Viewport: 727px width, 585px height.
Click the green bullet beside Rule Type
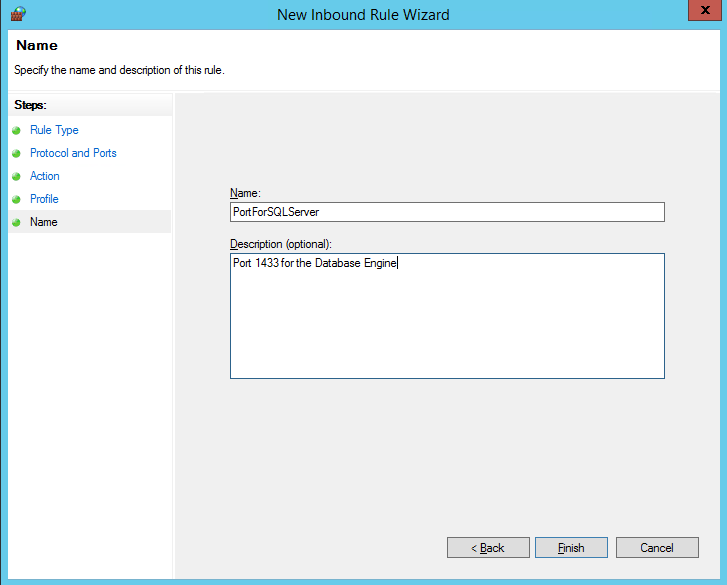tap(16, 130)
